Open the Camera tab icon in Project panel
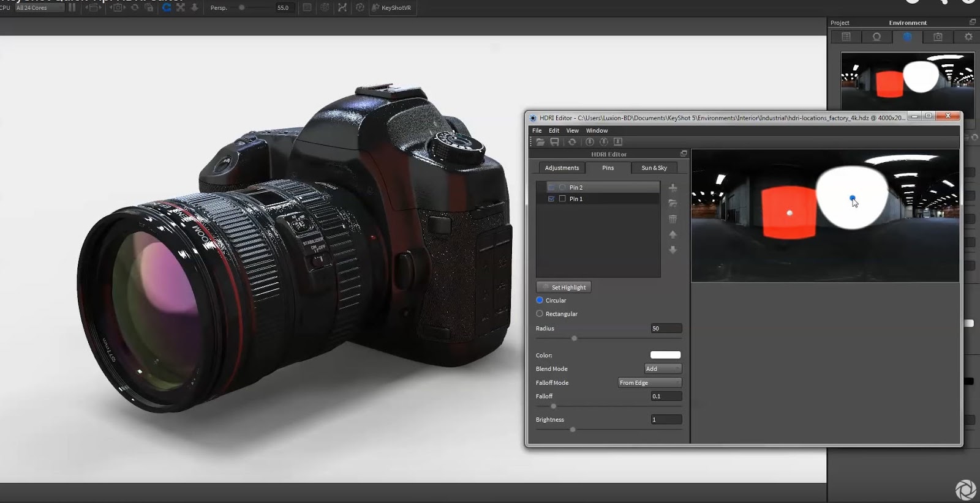This screenshot has height=503, width=980. click(x=938, y=37)
